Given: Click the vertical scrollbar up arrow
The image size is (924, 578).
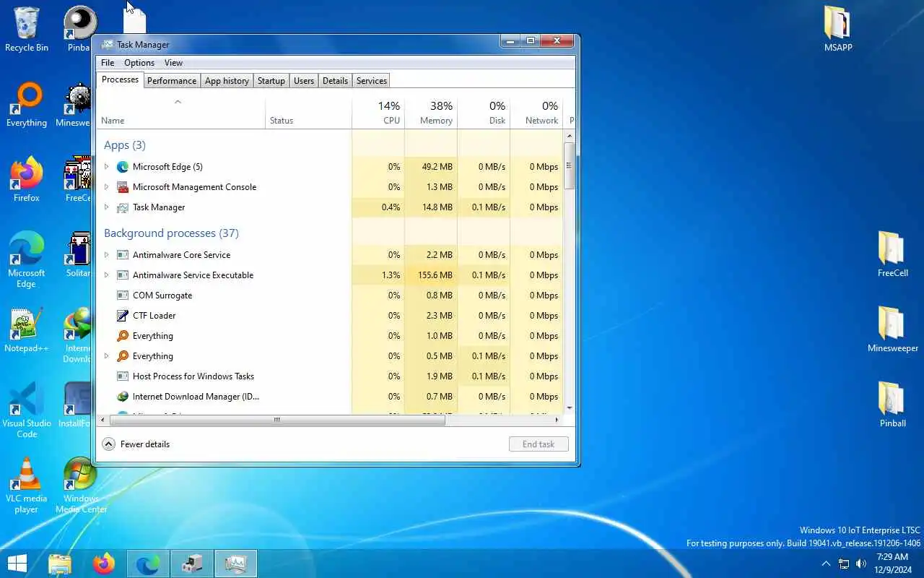Looking at the screenshot, I should click(570, 136).
